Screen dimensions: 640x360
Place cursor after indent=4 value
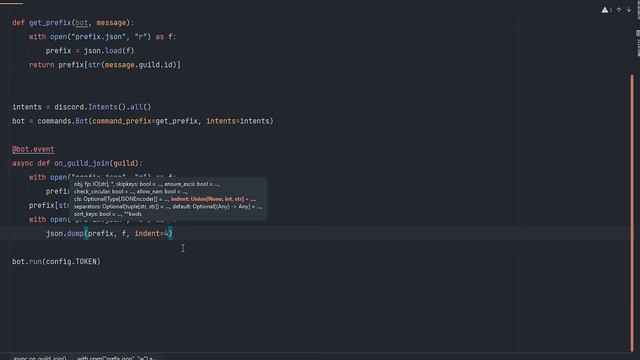click(169, 233)
